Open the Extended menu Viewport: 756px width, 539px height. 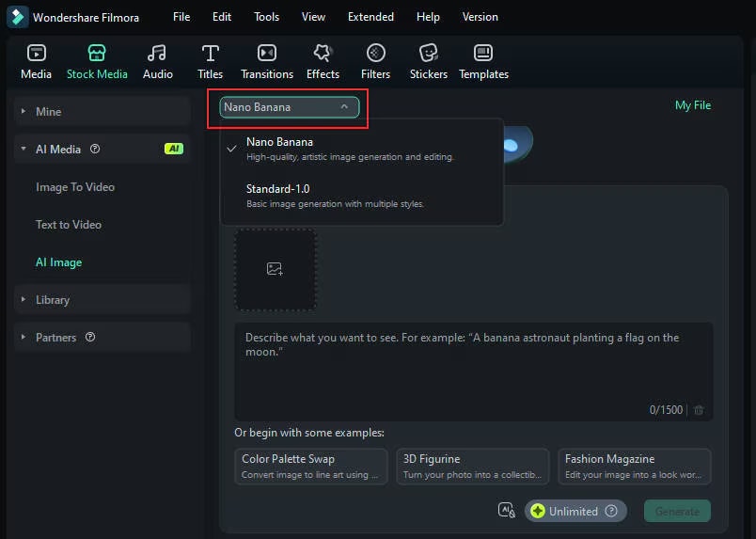(370, 17)
